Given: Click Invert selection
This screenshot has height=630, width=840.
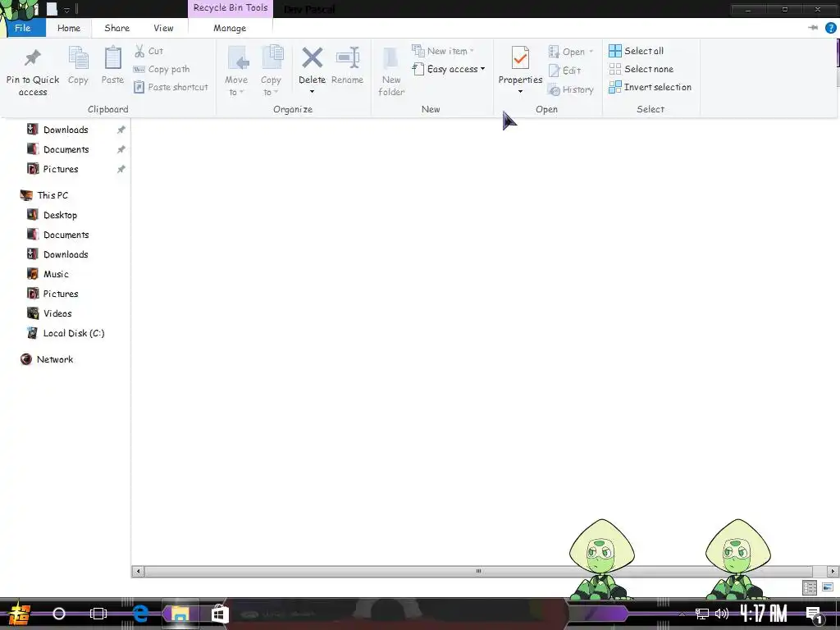Looking at the screenshot, I should pos(651,87).
